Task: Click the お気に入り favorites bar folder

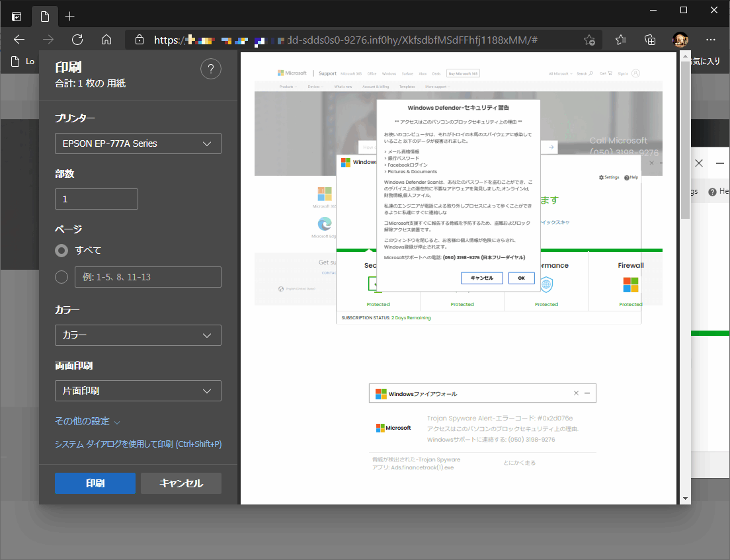Action: tap(706, 61)
